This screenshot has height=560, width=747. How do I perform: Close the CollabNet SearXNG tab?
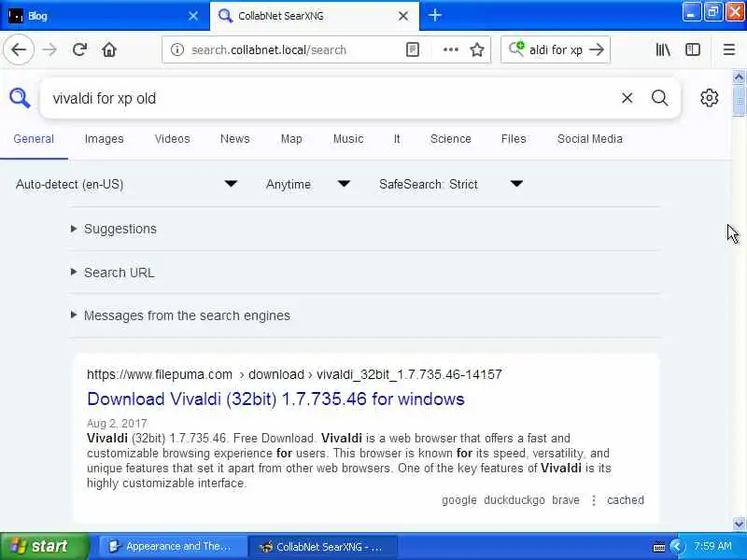coord(403,16)
